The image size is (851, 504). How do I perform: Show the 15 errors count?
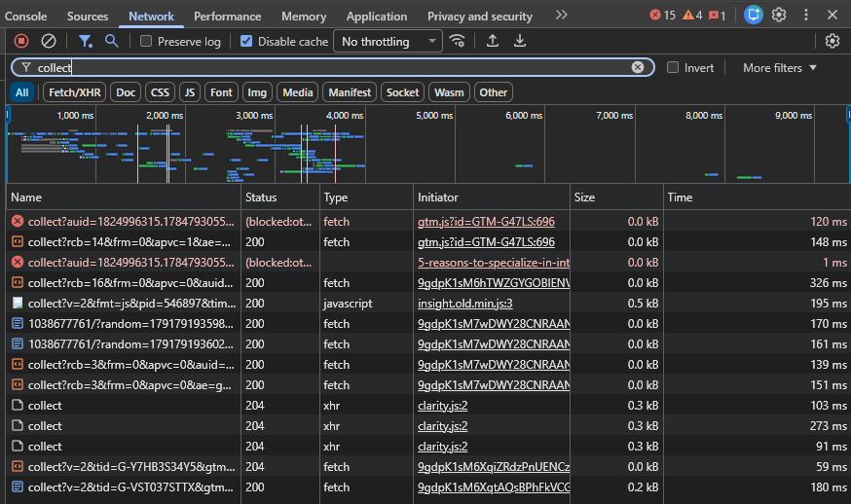(x=662, y=16)
